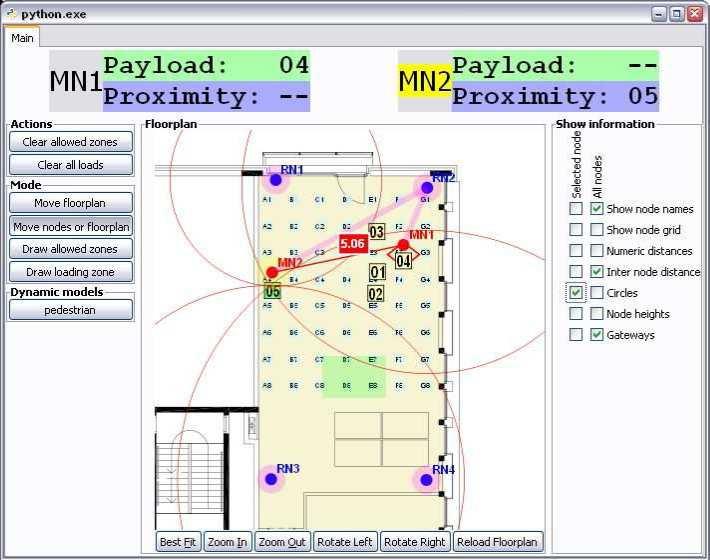The image size is (710, 560).
Task: Toggle All nodes Show node names checkbox
Action: tap(597, 209)
